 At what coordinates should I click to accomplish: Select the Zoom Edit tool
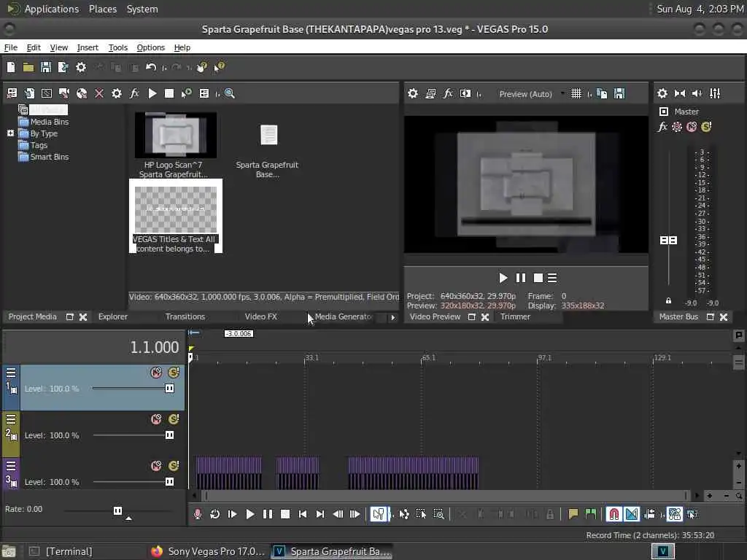pos(438,514)
